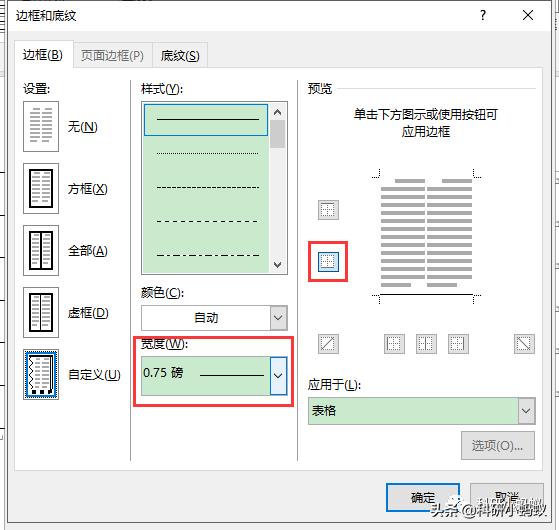The width and height of the screenshot is (559, 530).
Task: Toggle the inside vertical border button
Action: pyautogui.click(x=426, y=344)
